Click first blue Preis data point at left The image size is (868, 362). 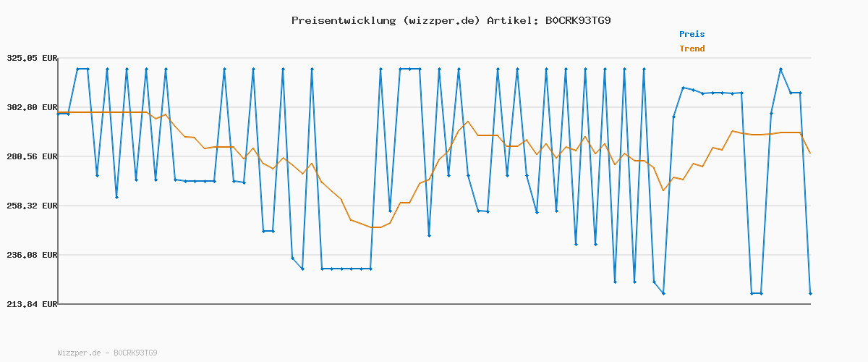pyautogui.click(x=59, y=114)
